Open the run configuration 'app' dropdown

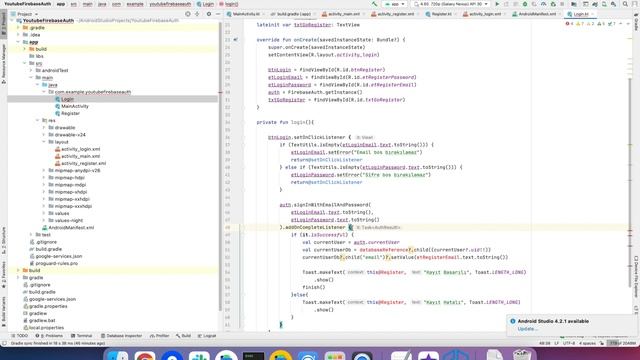pyautogui.click(x=395, y=4)
